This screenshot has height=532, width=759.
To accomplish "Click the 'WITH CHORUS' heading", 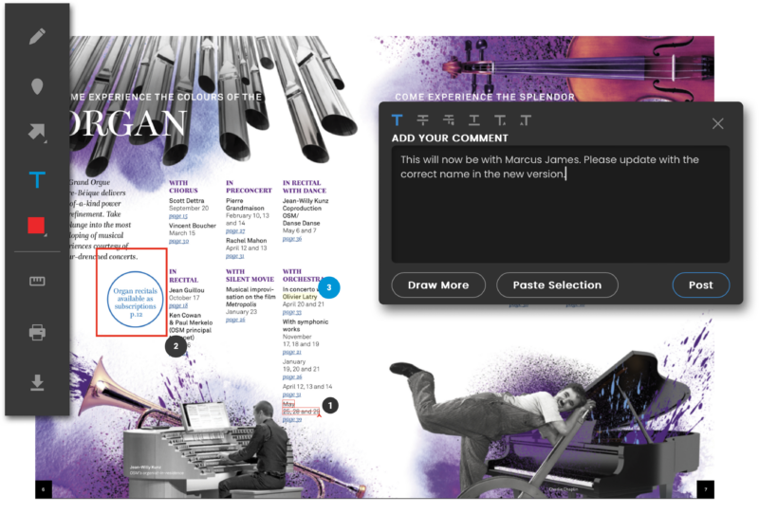I will click(x=183, y=187).
